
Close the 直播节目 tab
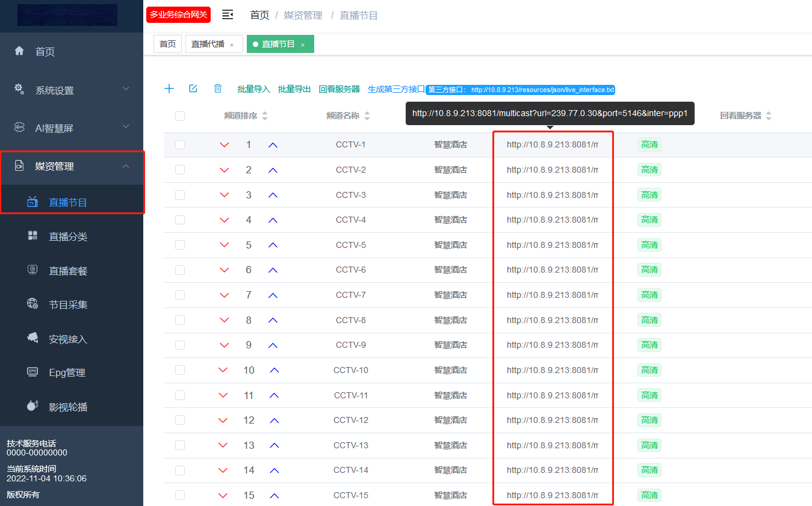(303, 45)
